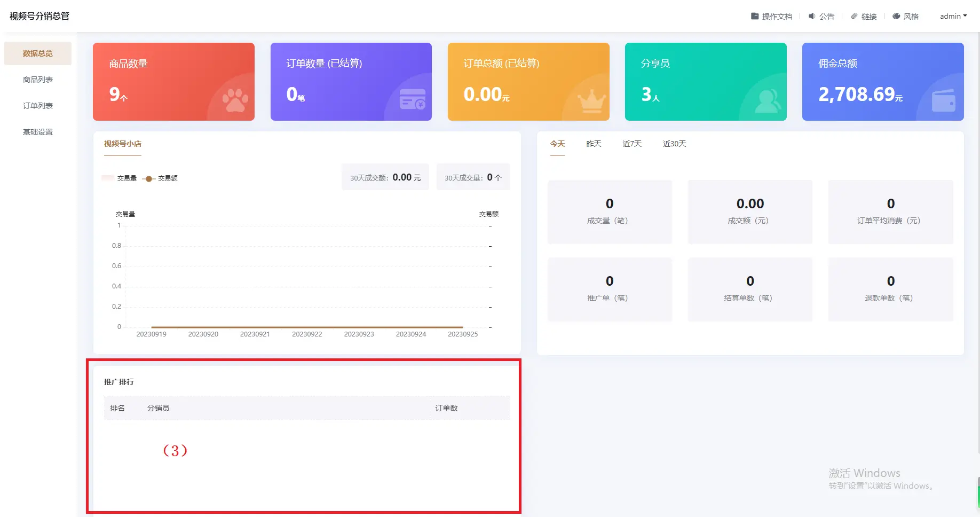Click the paw icon on 商品数量 card
Screen dimensions: 980x517
[235, 100]
